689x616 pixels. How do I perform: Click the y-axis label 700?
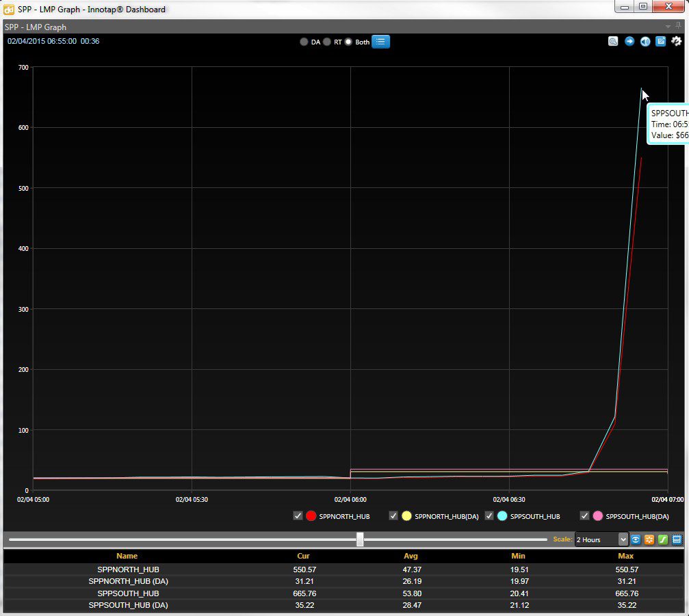coord(23,68)
